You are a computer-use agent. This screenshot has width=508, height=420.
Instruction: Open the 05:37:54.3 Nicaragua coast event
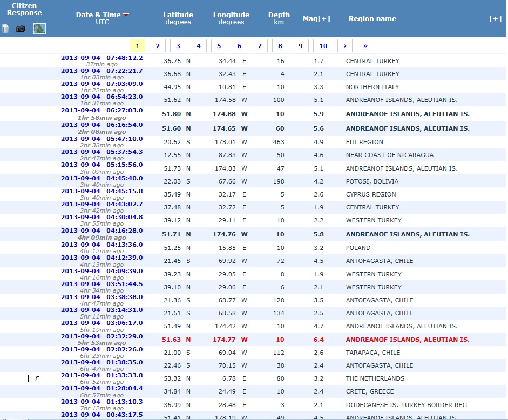(101, 152)
